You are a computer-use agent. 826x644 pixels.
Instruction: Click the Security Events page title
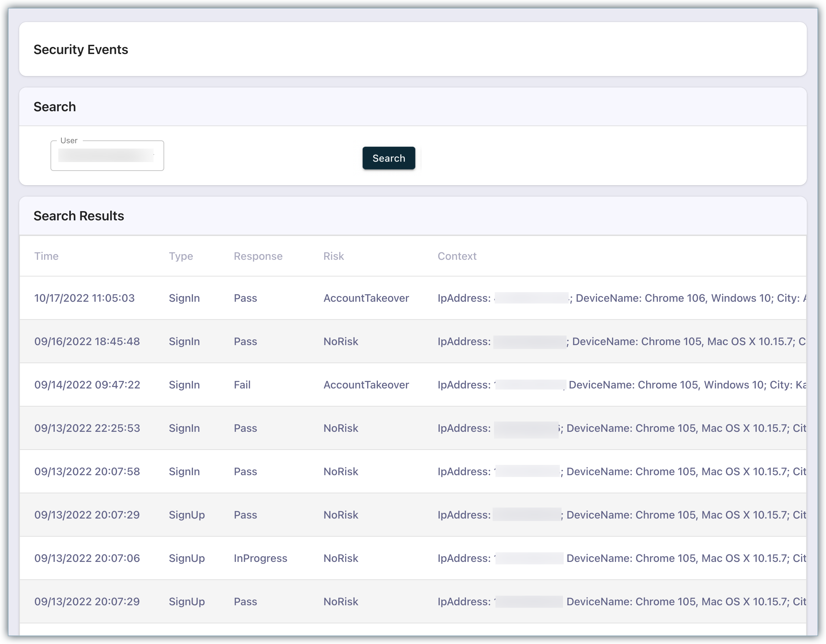(81, 49)
